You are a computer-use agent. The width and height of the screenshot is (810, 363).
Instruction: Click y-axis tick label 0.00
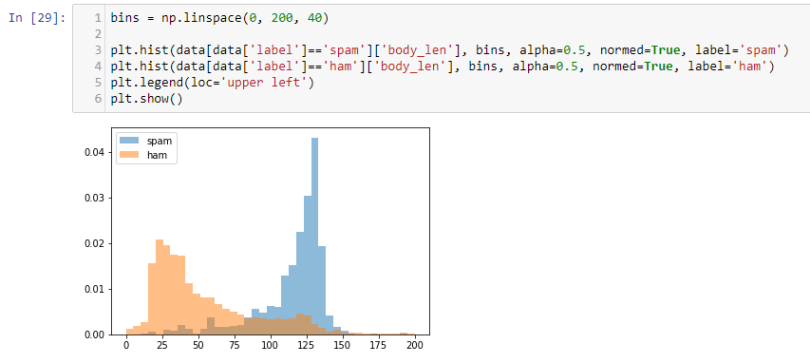[94, 335]
